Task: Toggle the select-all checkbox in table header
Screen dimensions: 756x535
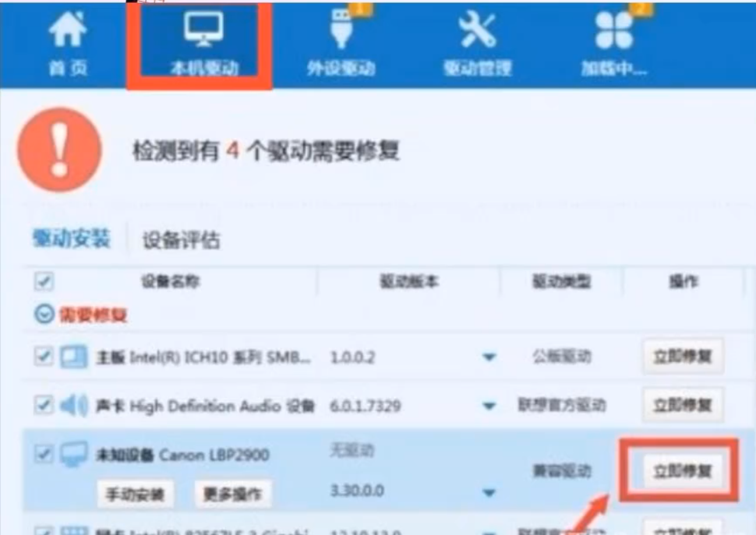Action: (44, 282)
